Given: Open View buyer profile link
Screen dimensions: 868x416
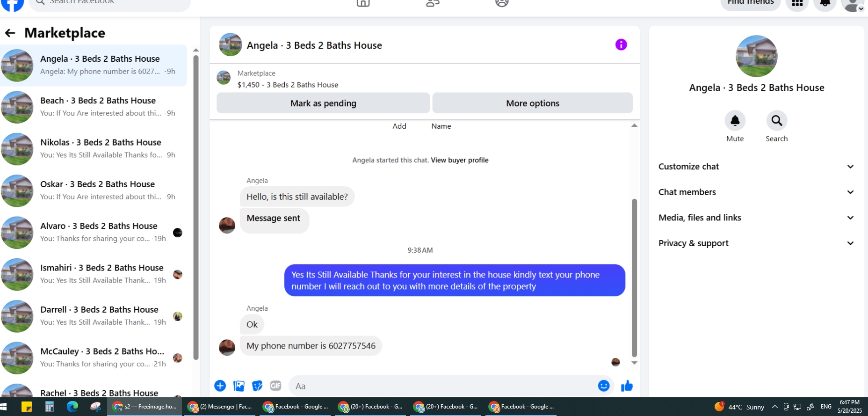Looking at the screenshot, I should 459,160.
